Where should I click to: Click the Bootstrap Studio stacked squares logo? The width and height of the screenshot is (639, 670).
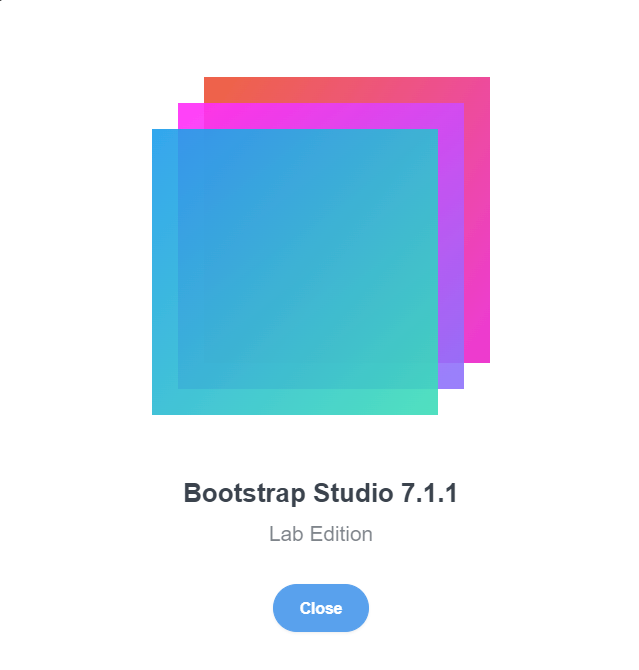pos(321,246)
